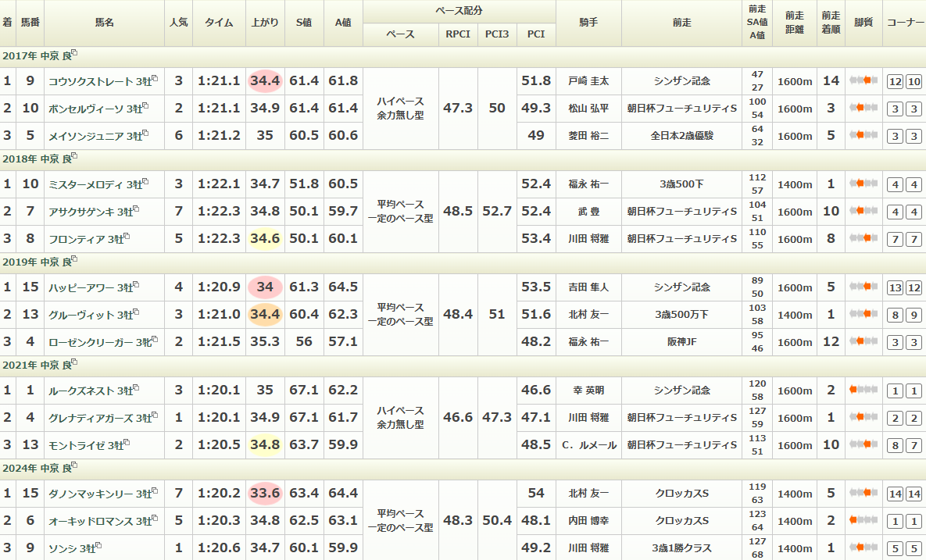Select the 上がり column header
Image resolution: width=926 pixels, height=560 pixels.
[x=265, y=23]
